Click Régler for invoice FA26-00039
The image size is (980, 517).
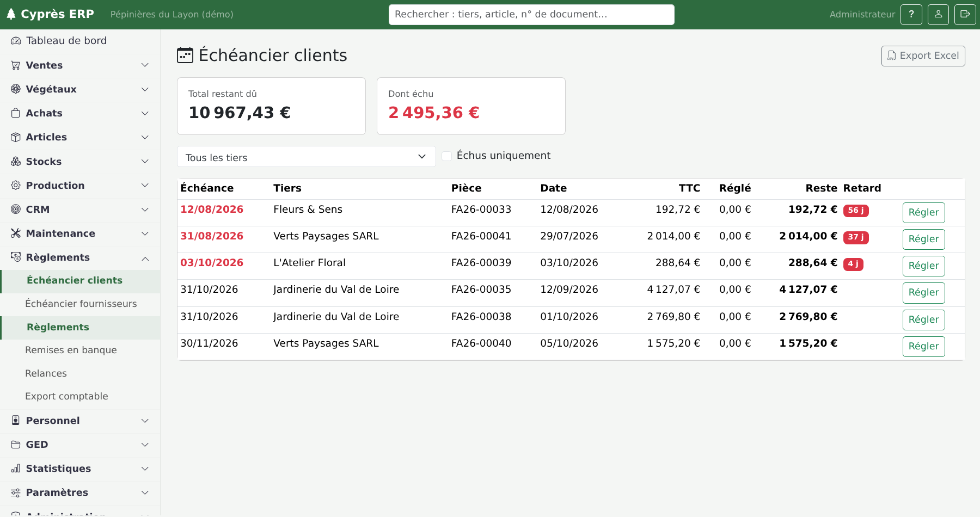pyautogui.click(x=923, y=266)
